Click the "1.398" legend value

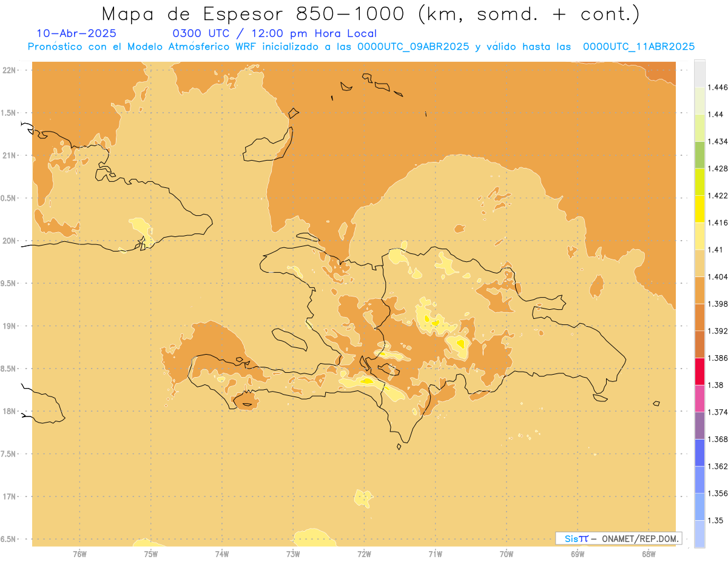718,304
